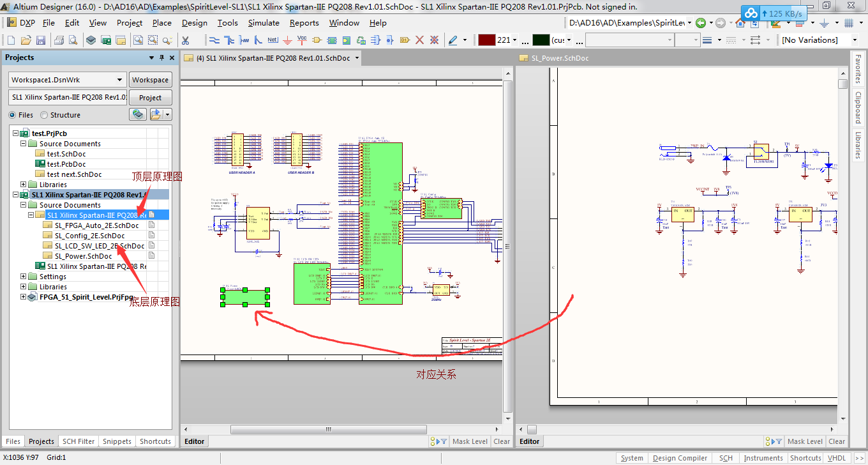Open the Place menu

coord(162,23)
